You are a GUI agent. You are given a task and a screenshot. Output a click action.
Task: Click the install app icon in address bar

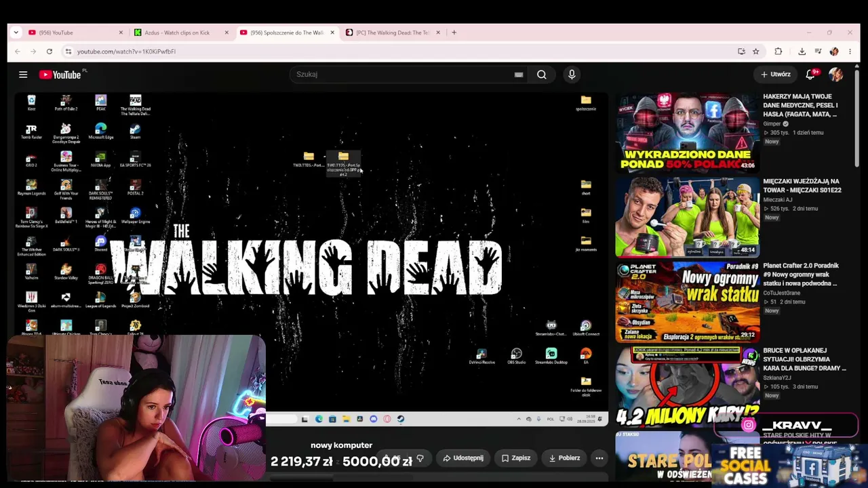(741, 52)
